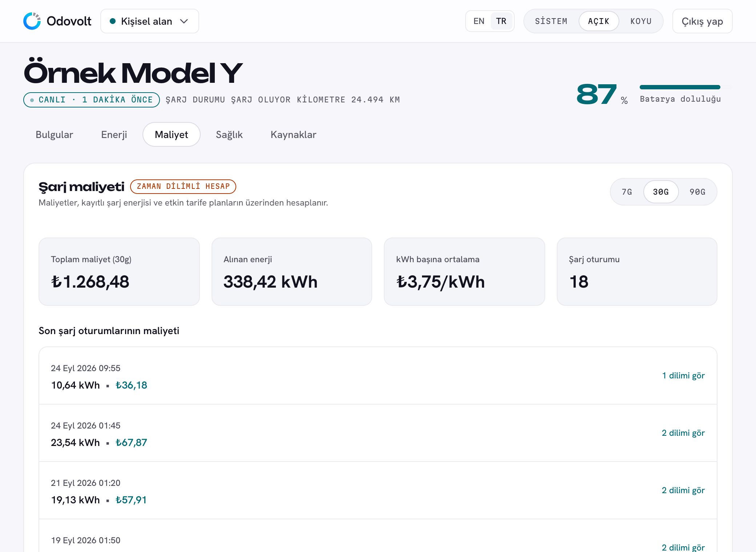Click the Alınan enerji 338,42 kWh value
The height and width of the screenshot is (552, 756).
(270, 282)
